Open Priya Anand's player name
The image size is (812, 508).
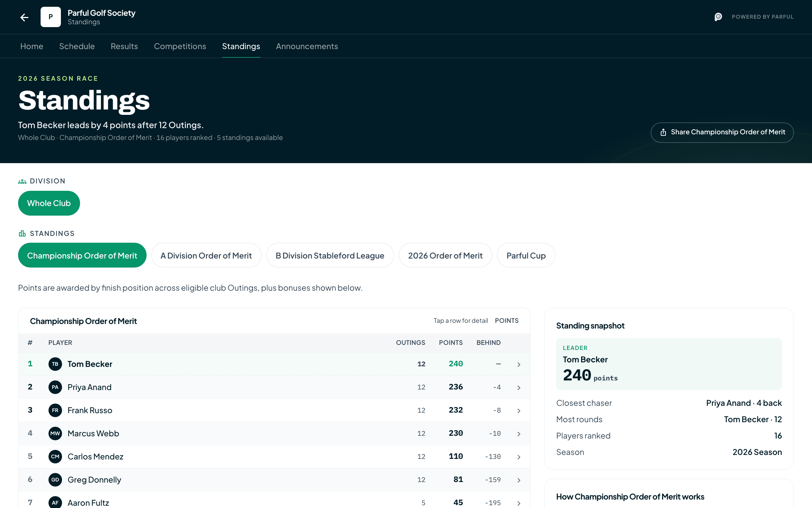[90, 387]
